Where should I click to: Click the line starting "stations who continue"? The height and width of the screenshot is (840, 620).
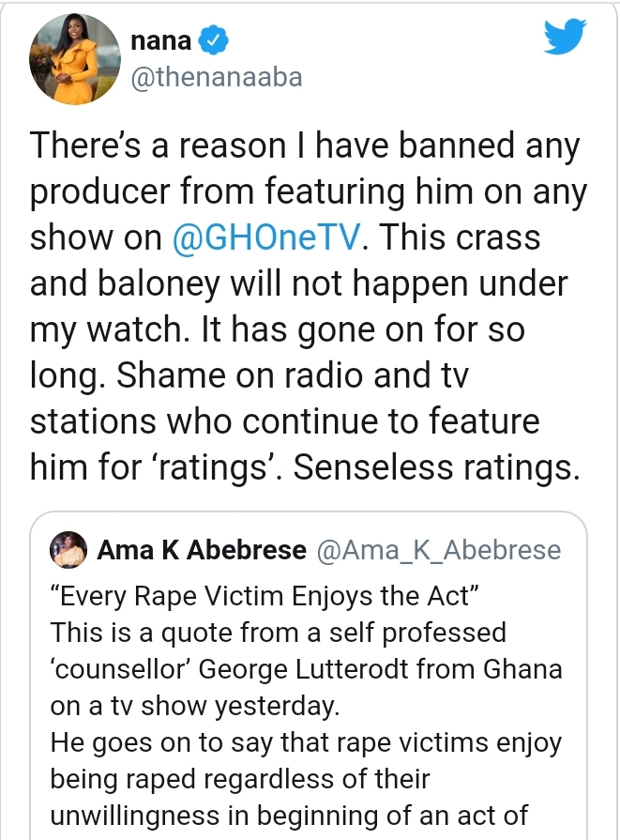[286, 421]
